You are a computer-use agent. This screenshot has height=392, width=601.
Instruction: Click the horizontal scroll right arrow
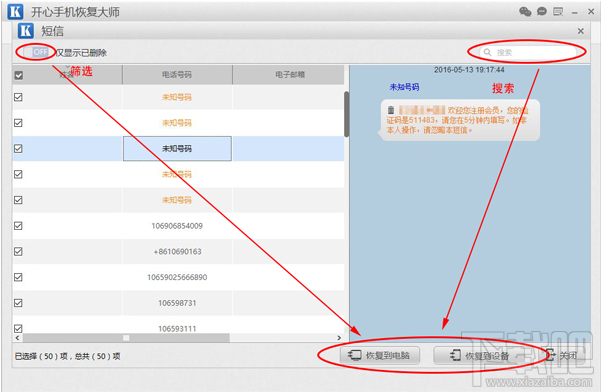339,338
